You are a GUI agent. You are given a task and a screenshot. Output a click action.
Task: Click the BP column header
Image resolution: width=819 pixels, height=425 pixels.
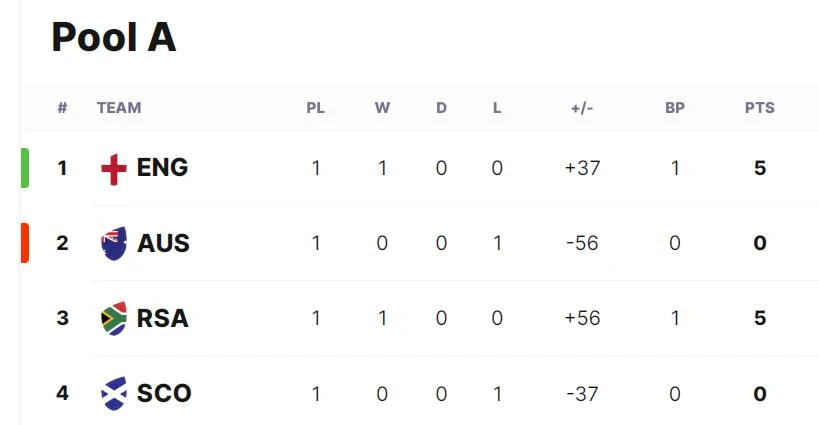675,108
